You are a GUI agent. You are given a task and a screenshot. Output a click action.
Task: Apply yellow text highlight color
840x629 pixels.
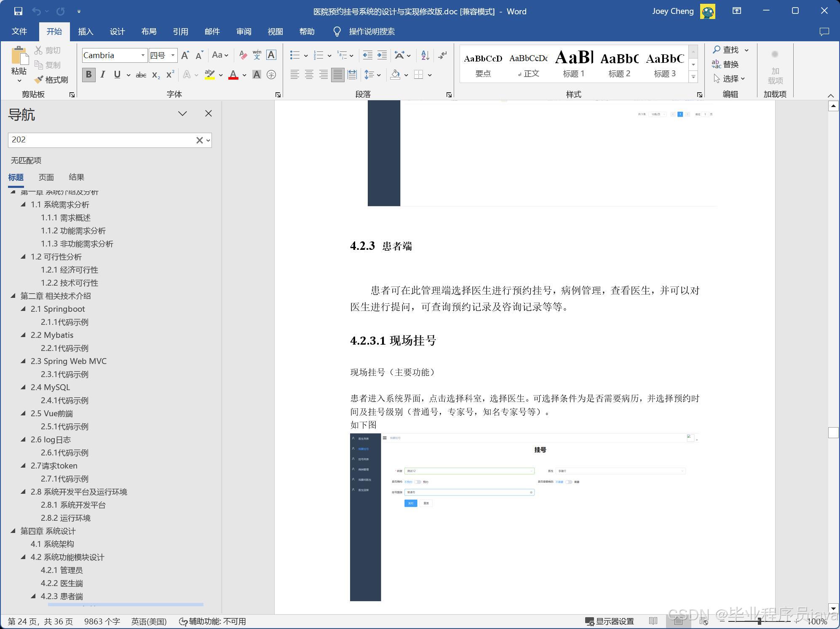coord(209,75)
